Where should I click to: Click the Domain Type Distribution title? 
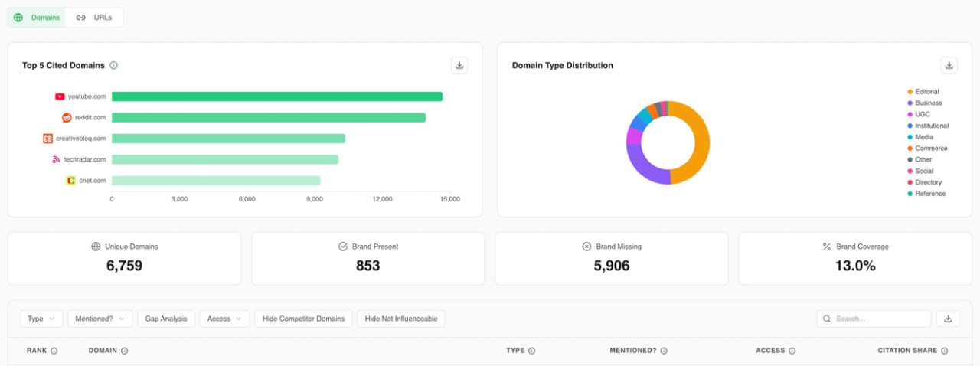562,65
